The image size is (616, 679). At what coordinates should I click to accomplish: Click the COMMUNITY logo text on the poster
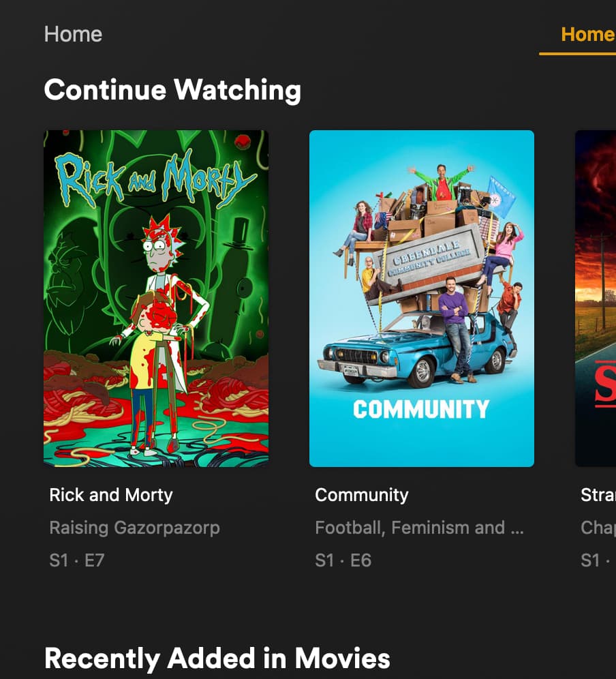coord(420,409)
